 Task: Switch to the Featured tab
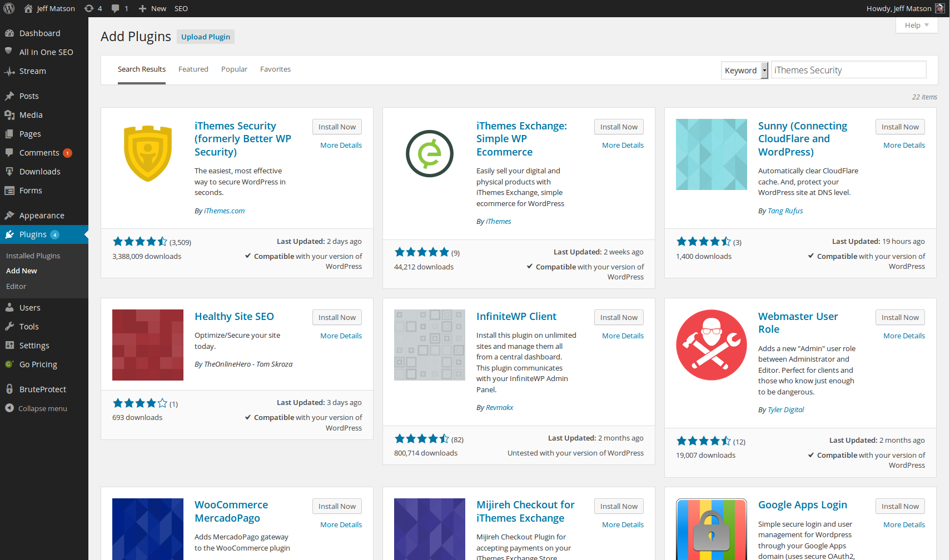tap(193, 69)
